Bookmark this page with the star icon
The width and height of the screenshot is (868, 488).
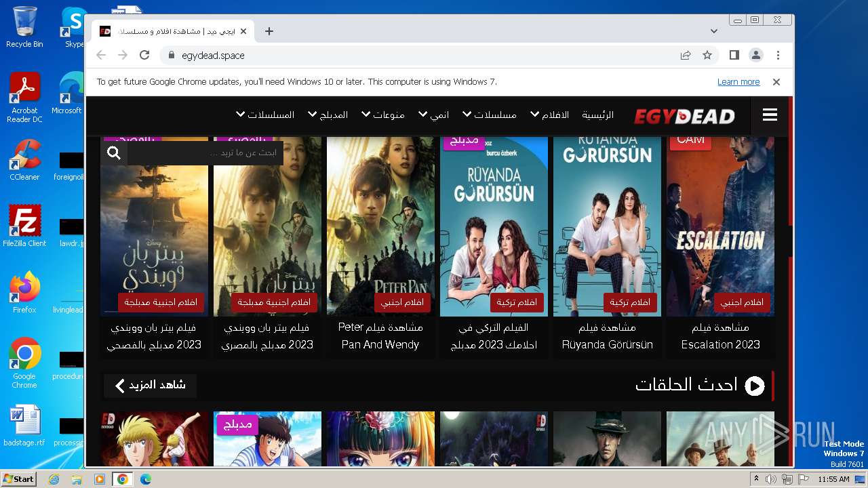[x=707, y=56]
